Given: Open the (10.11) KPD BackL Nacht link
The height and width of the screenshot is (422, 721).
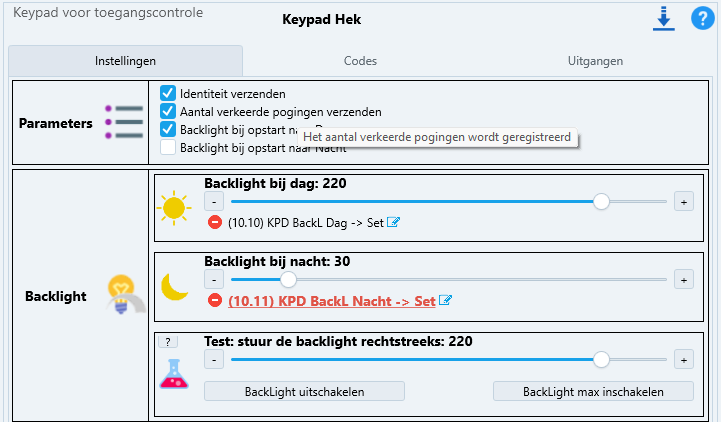Looking at the screenshot, I should coord(332,301).
